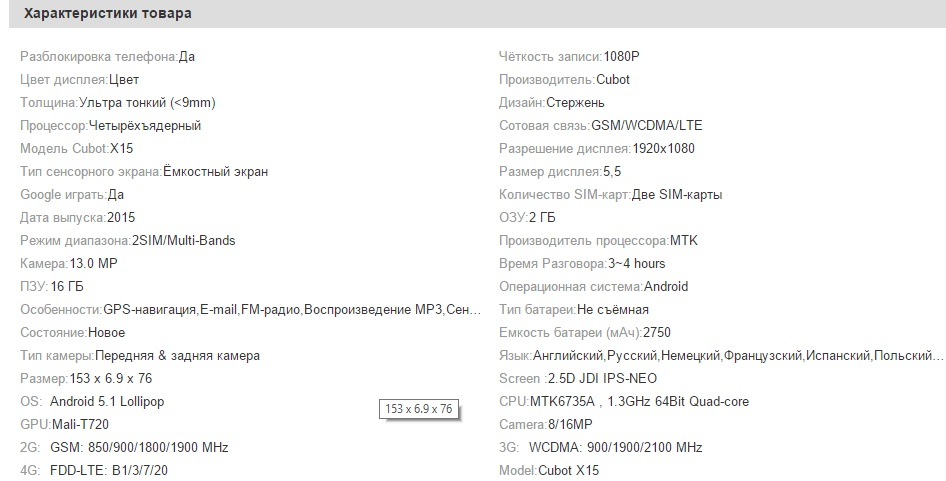
Task: Select 'Режим диапазона: 2SIM/Multi-Bands' row
Action: 128,240
